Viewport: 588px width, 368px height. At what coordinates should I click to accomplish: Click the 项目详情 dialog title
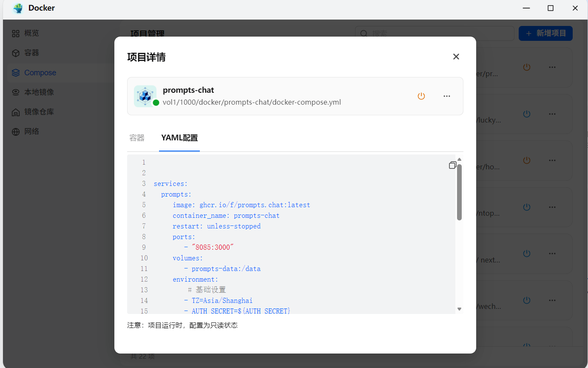pos(146,57)
